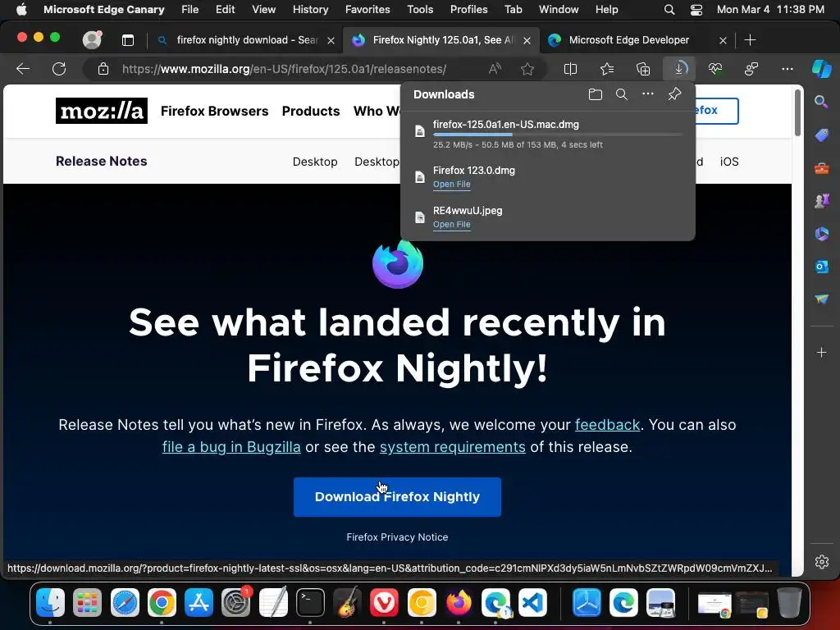
Task: Open sidebar Tools briefcase icon
Action: click(x=821, y=168)
